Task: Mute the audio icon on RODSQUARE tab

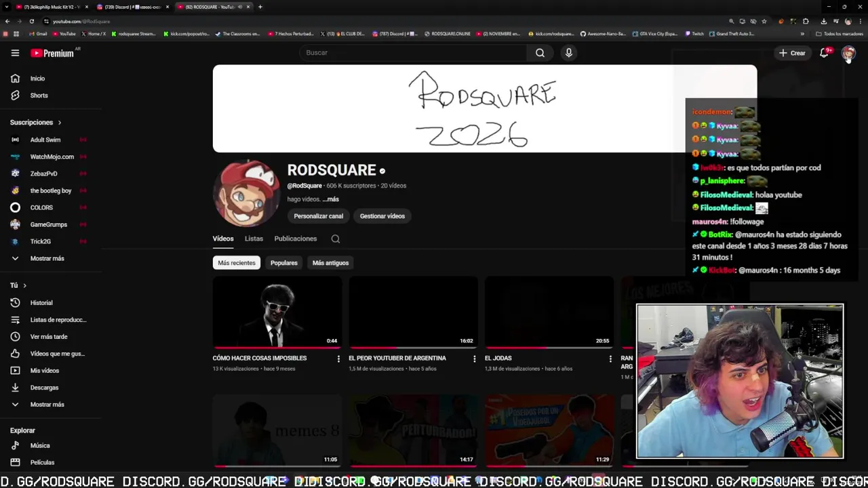Action: pos(240,7)
